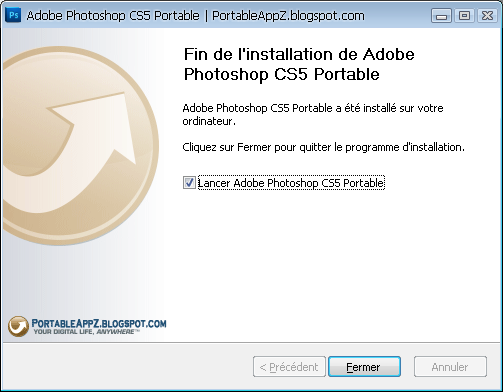Screen dimensions: 503x392
Task: Open the PORTABLEAPPZ.BLOGSPOT.COM banner text
Action: click(x=99, y=323)
